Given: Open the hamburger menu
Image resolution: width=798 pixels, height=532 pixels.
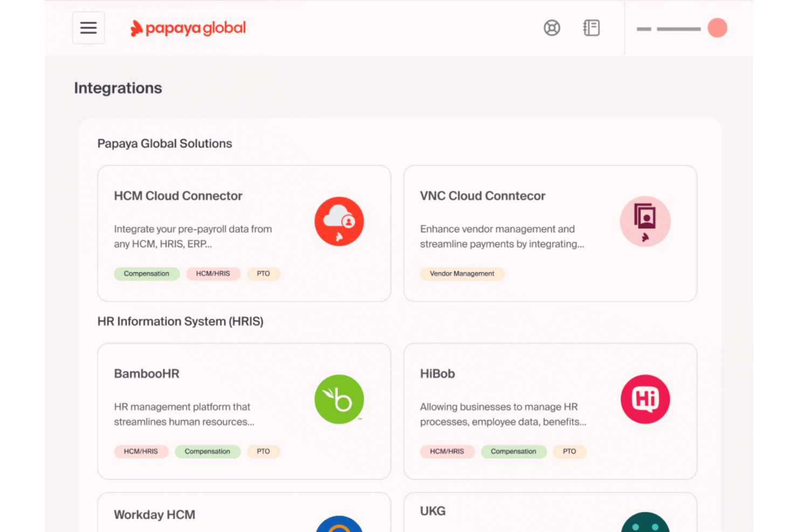Looking at the screenshot, I should tap(88, 28).
